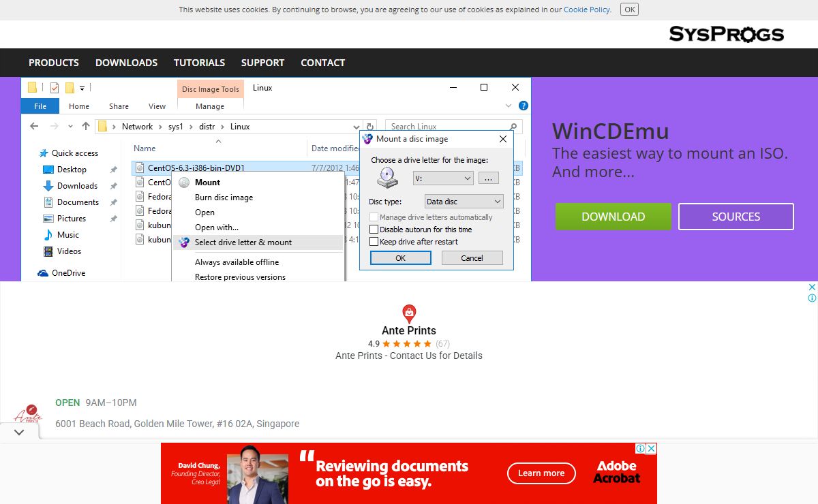Screen dimensions: 818x504
Task: Click the pin icon beside Desktop
Action: tap(114, 170)
